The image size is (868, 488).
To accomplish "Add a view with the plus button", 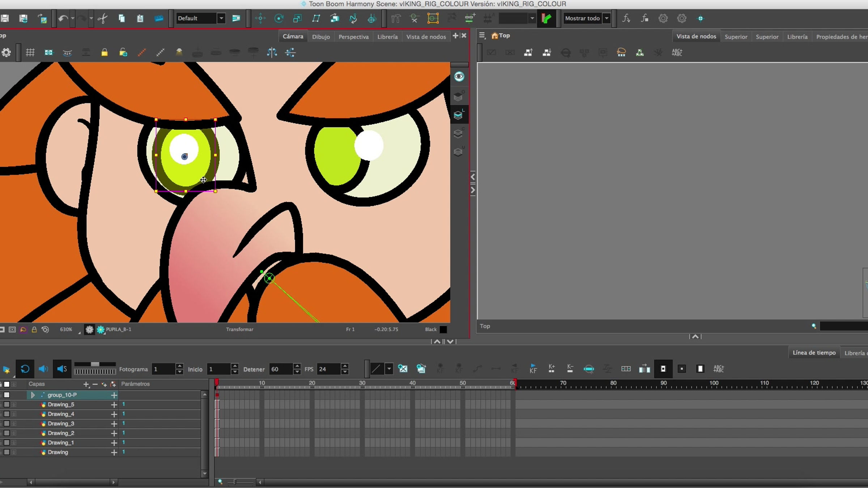I will point(455,35).
